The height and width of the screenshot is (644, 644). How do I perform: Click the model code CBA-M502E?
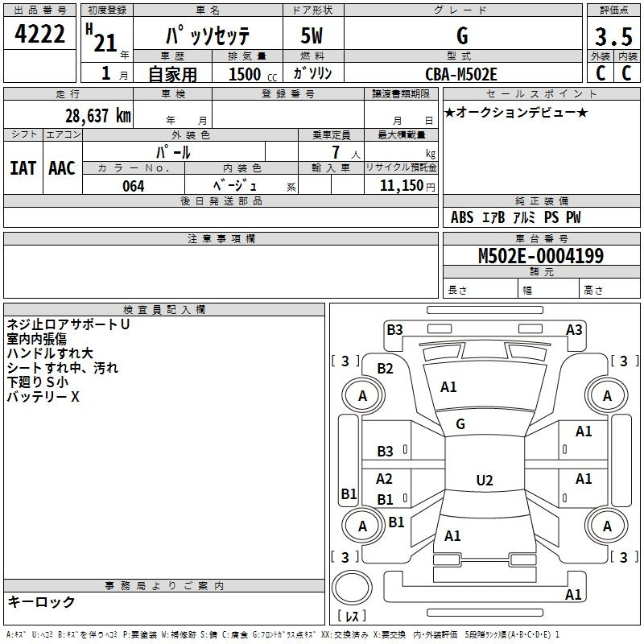coord(461,74)
